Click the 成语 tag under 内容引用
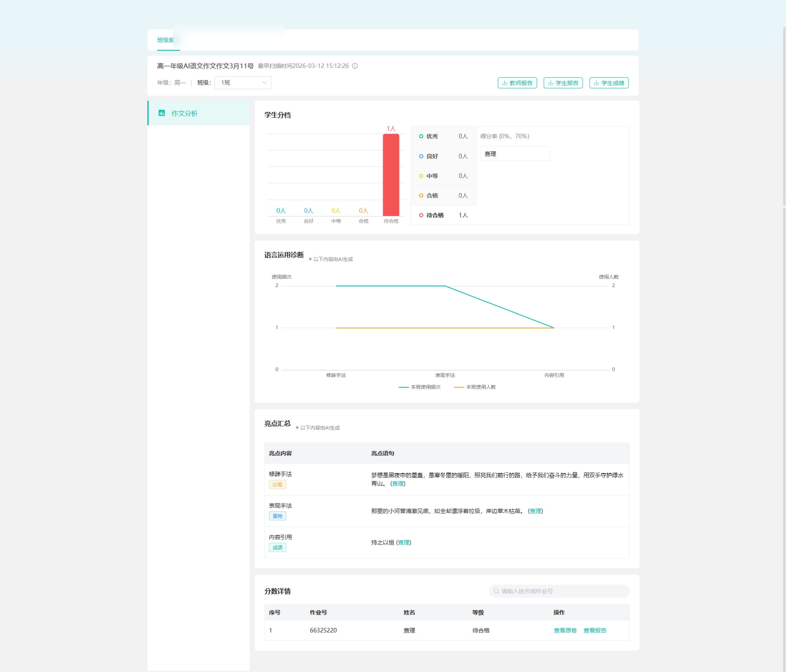Screen dimensions: 786x672 pos(277,547)
